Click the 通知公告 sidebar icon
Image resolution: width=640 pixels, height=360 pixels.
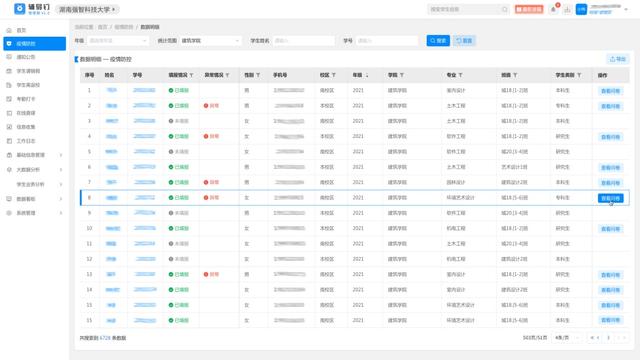9,57
